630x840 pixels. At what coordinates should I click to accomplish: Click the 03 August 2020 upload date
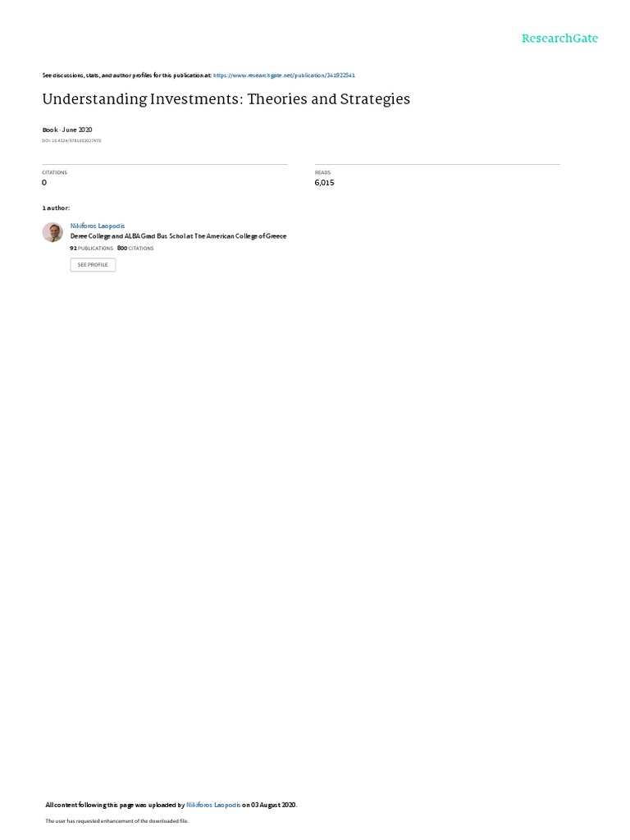(274, 806)
